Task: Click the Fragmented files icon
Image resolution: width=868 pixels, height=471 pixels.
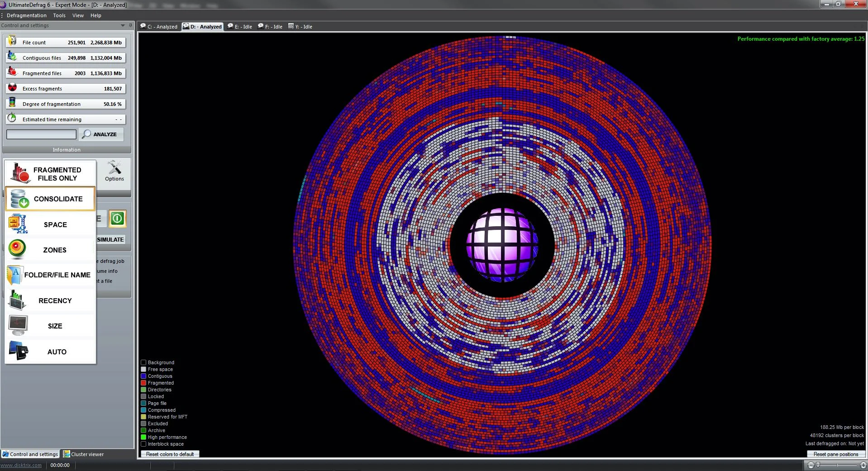Action: coord(12,72)
